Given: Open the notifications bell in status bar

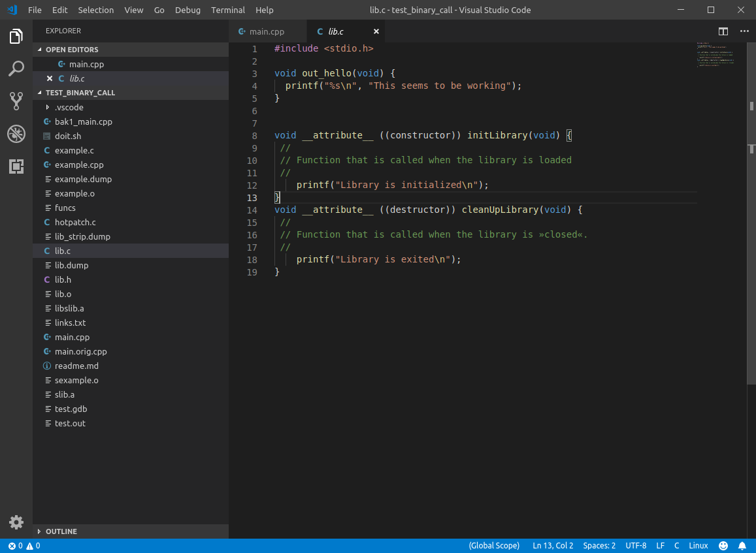Looking at the screenshot, I should [x=742, y=546].
